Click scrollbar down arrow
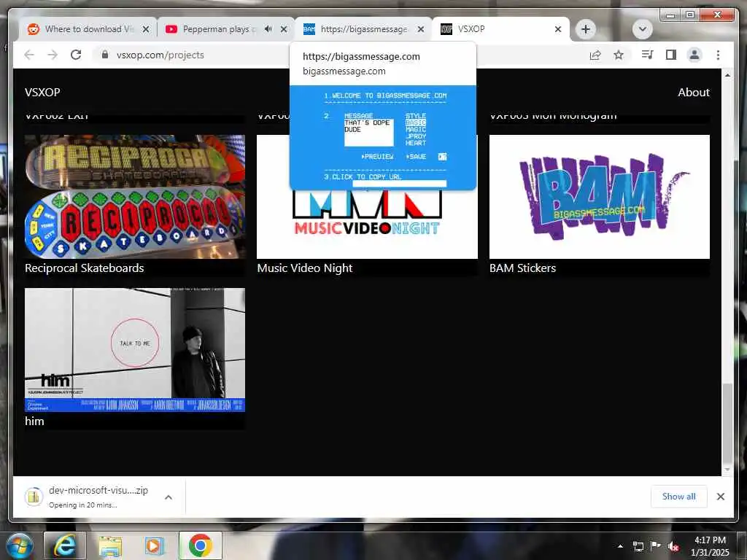 coord(727,470)
